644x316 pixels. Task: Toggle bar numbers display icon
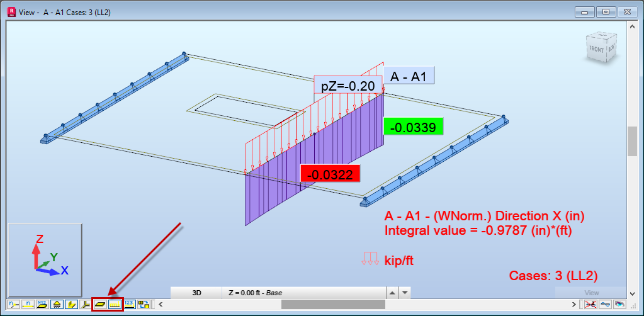(x=28, y=305)
